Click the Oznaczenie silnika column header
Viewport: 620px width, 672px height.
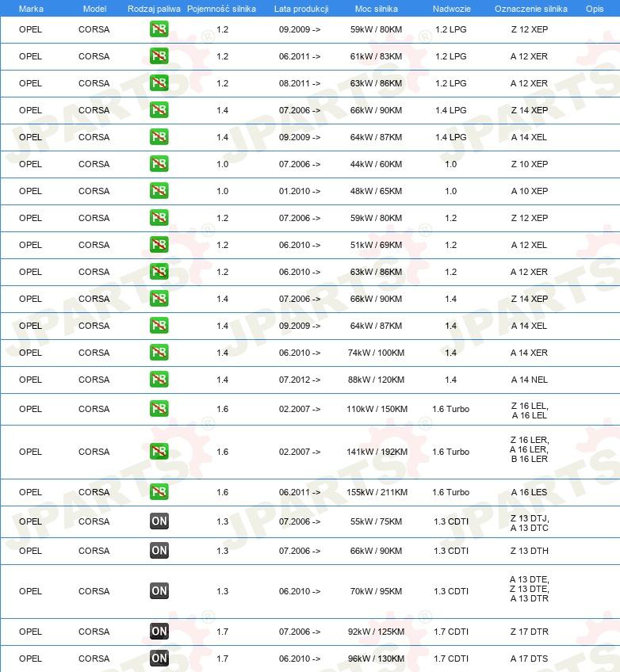[531, 9]
